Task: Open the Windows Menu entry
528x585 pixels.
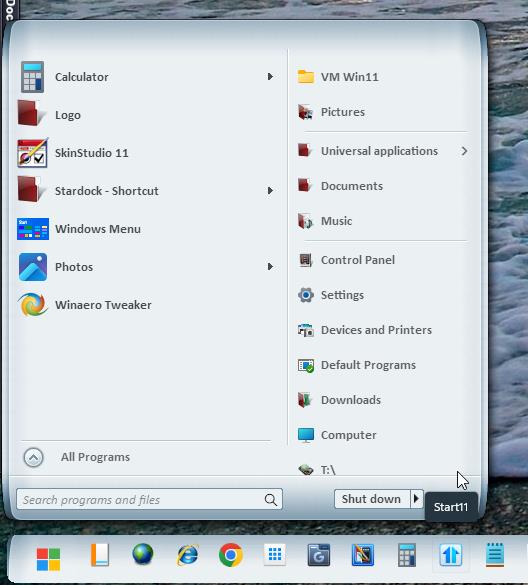Action: pos(146,229)
